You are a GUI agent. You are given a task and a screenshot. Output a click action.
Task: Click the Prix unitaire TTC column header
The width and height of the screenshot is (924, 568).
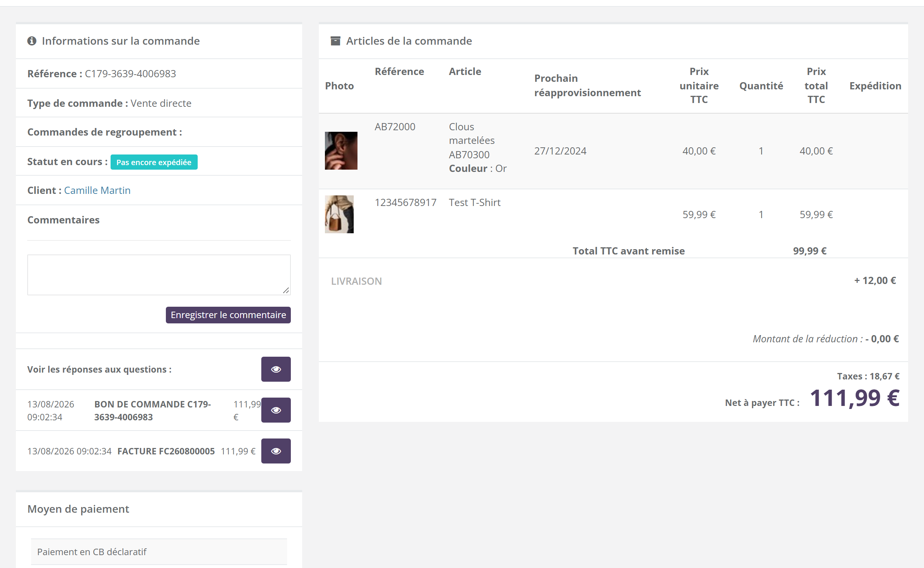[699, 86]
